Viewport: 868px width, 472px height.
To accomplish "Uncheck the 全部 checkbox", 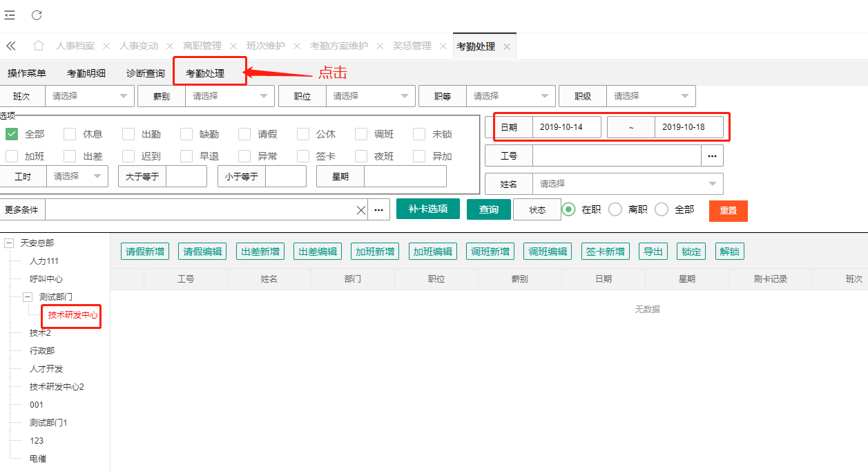I will [x=12, y=134].
